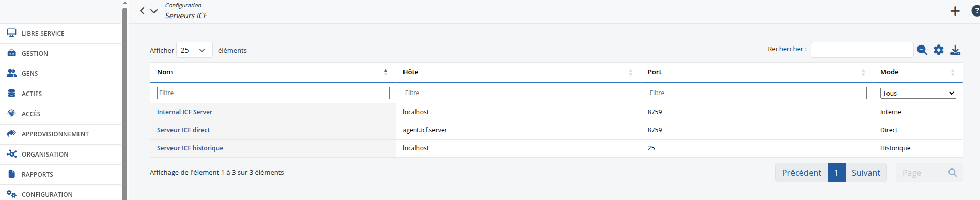
Task: Click the Actifs database icon
Action: 11,93
